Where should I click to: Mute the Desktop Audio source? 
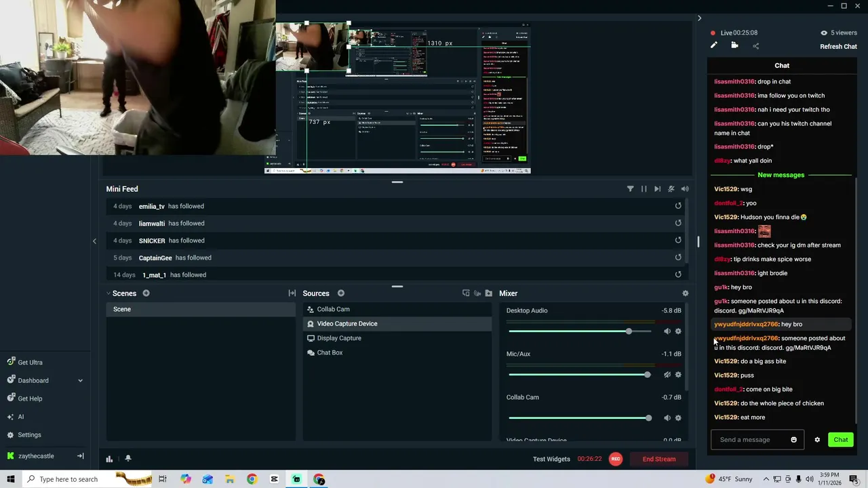tap(667, 331)
